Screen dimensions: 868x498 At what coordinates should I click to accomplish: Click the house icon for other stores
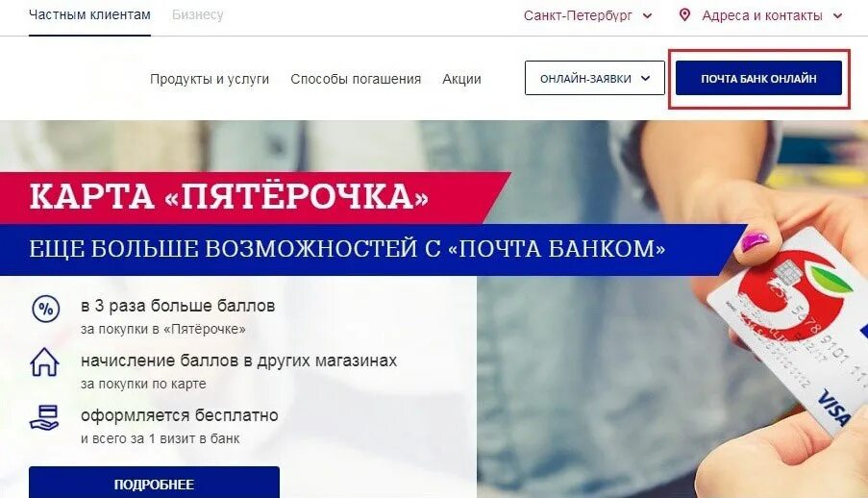[44, 362]
